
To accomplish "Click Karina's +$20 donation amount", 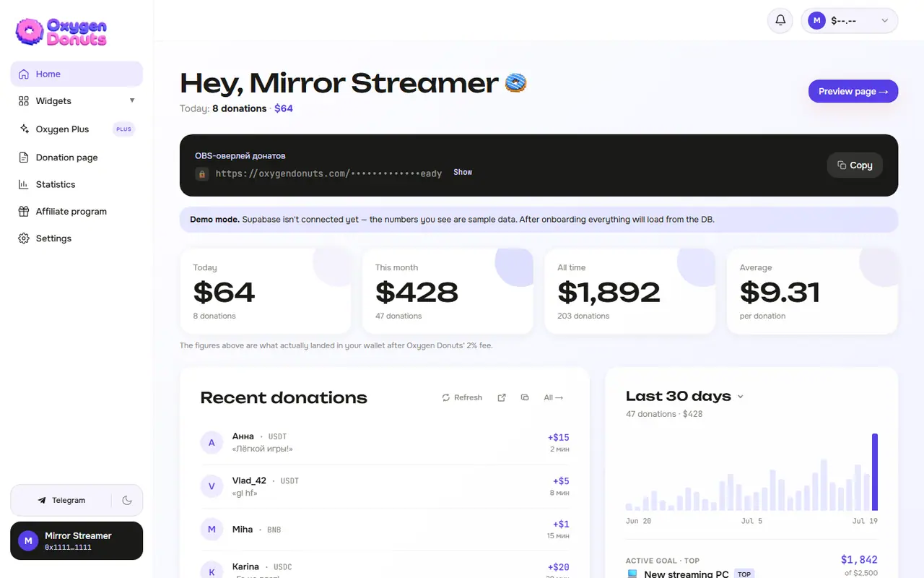I will pos(558,567).
